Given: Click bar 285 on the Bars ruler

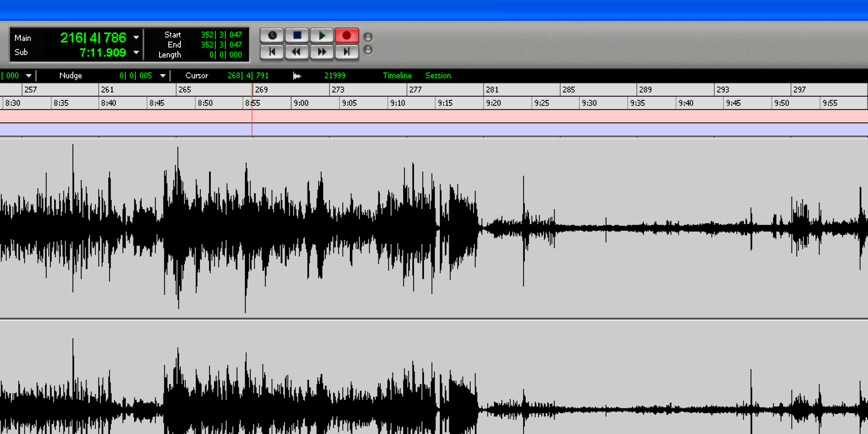Looking at the screenshot, I should 569,90.
